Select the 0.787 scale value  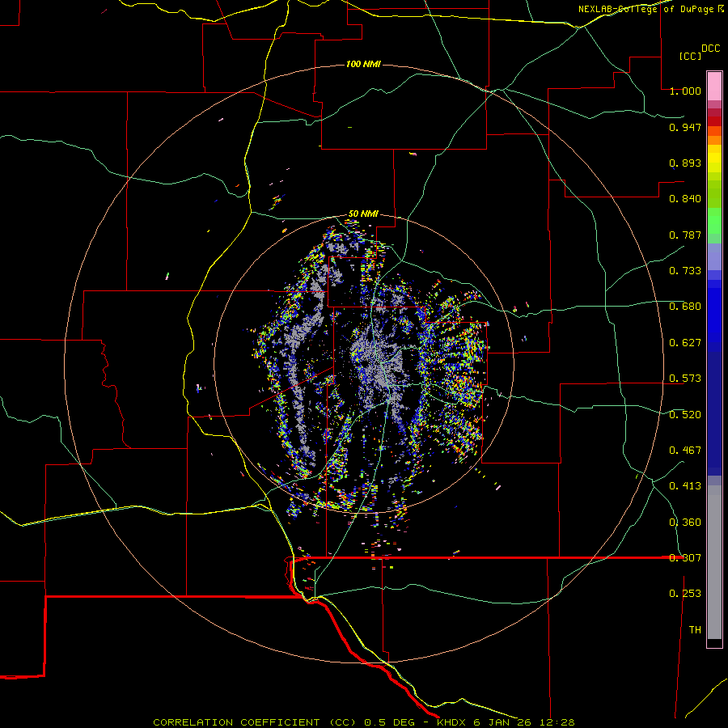(685, 235)
